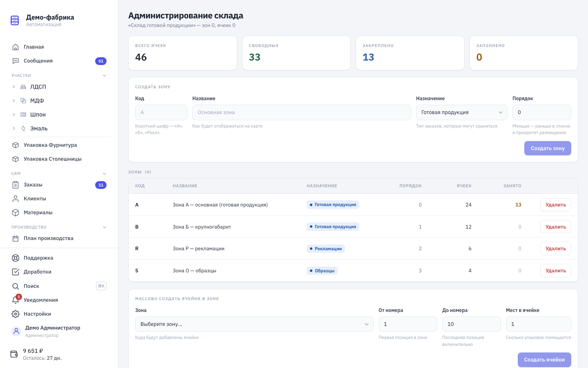This screenshot has width=588, height=368.
Task: Open Главная via its home icon
Action: click(x=16, y=47)
